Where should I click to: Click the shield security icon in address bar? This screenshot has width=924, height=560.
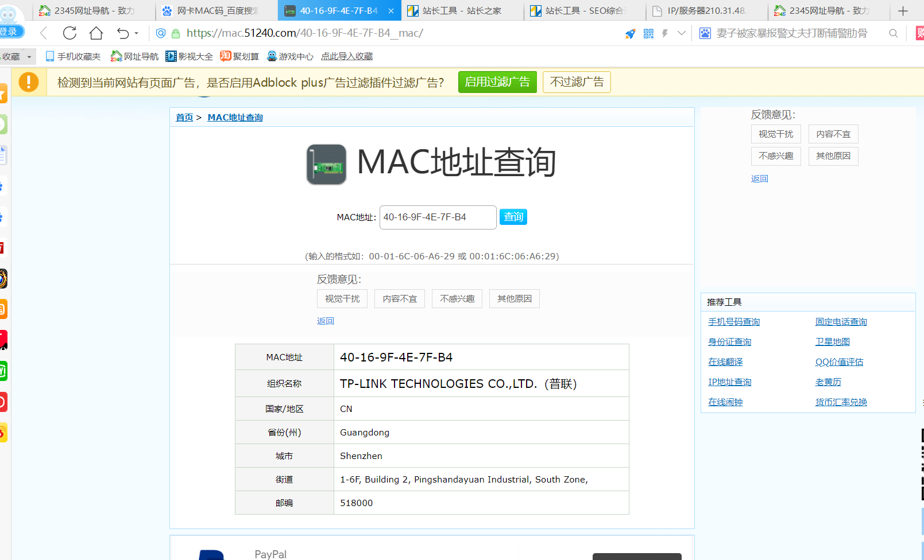point(161,33)
